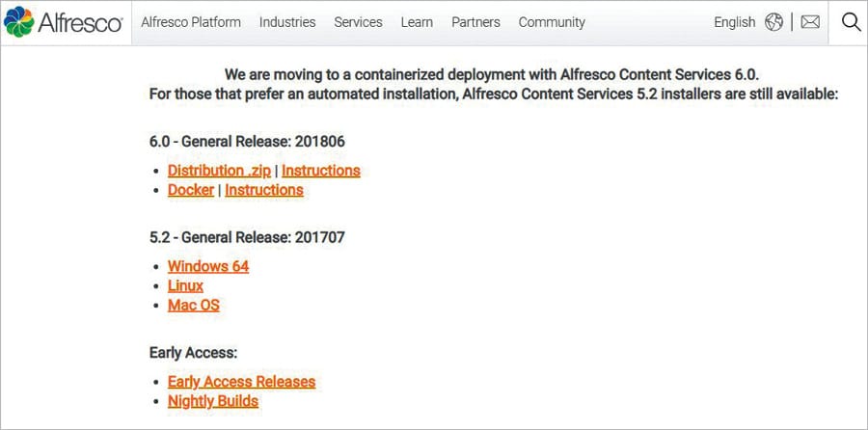This screenshot has width=868, height=430.
Task: Go to the Partners menu
Action: tap(475, 21)
